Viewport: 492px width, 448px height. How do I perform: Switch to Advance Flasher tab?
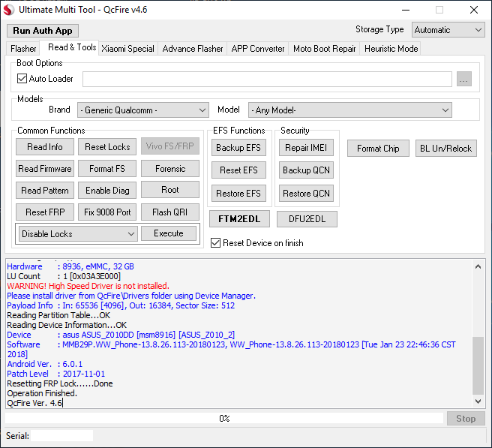192,49
